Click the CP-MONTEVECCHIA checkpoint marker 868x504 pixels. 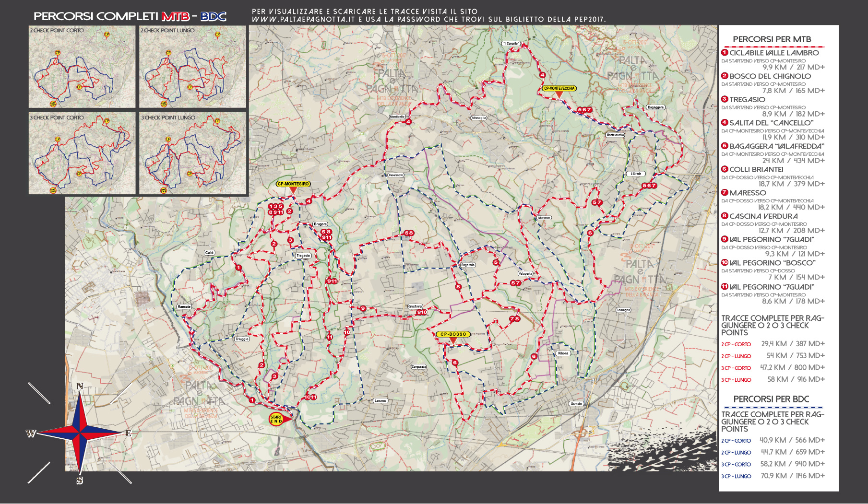(559, 91)
